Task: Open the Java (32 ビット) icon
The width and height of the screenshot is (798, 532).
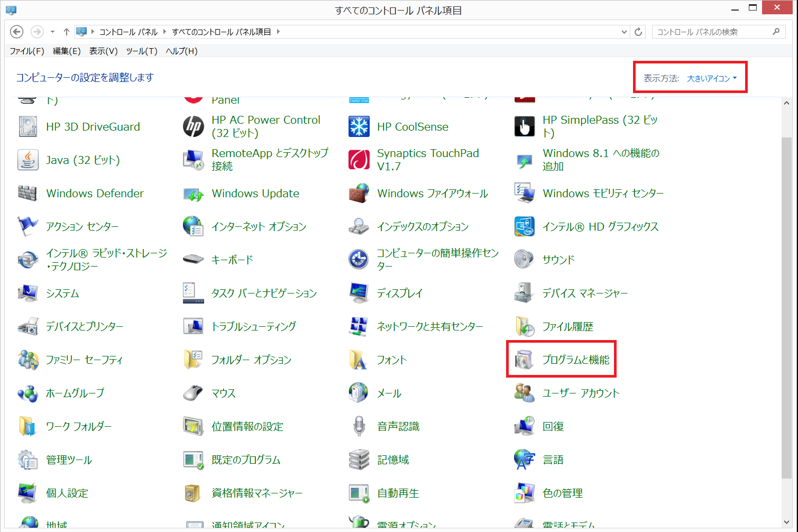Action: coord(27,160)
